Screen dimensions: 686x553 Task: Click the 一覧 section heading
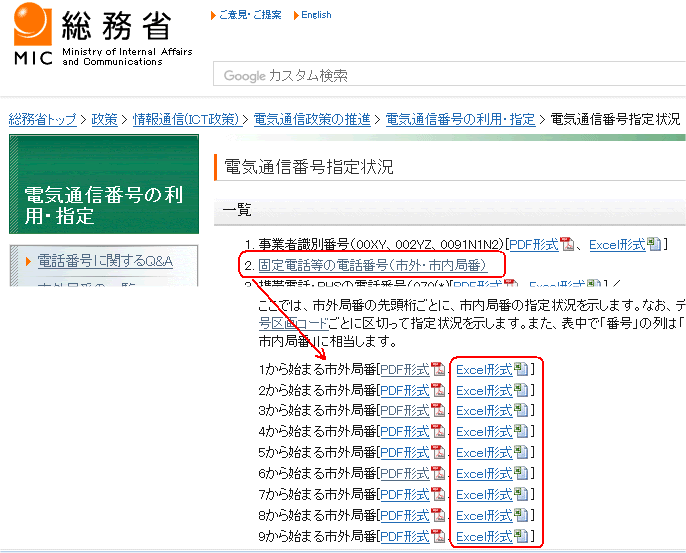(x=237, y=210)
